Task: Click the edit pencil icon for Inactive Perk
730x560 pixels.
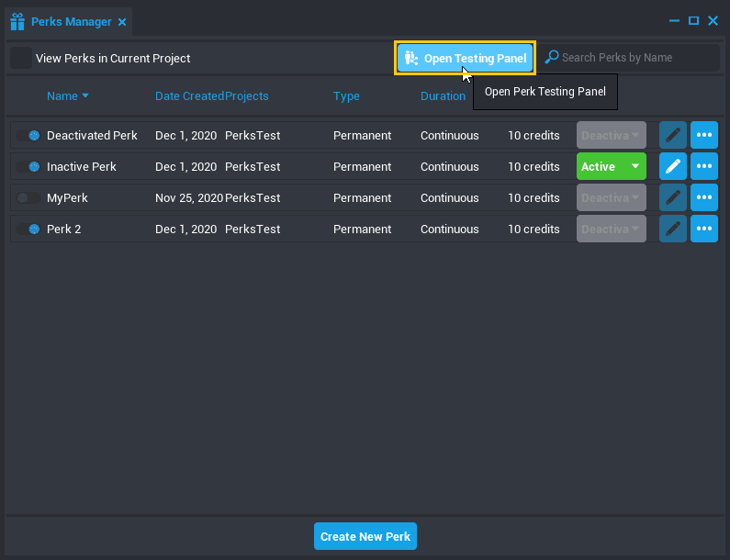Action: tap(673, 166)
